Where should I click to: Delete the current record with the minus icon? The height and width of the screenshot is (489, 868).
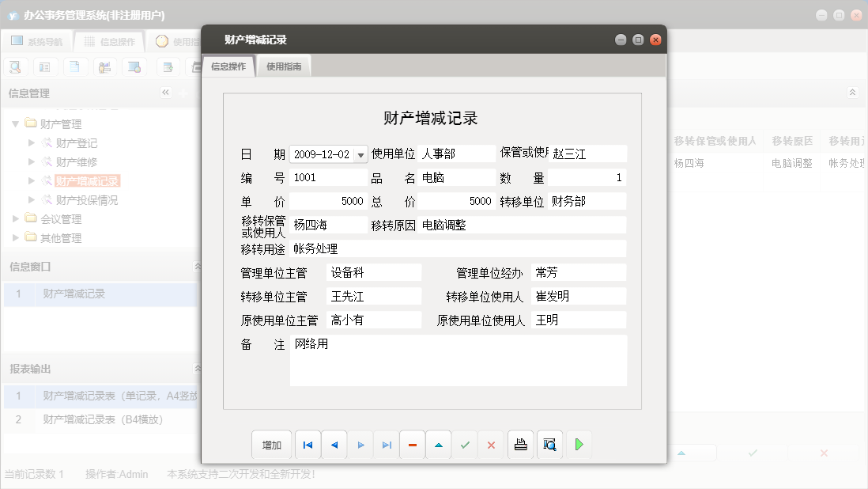click(x=412, y=444)
